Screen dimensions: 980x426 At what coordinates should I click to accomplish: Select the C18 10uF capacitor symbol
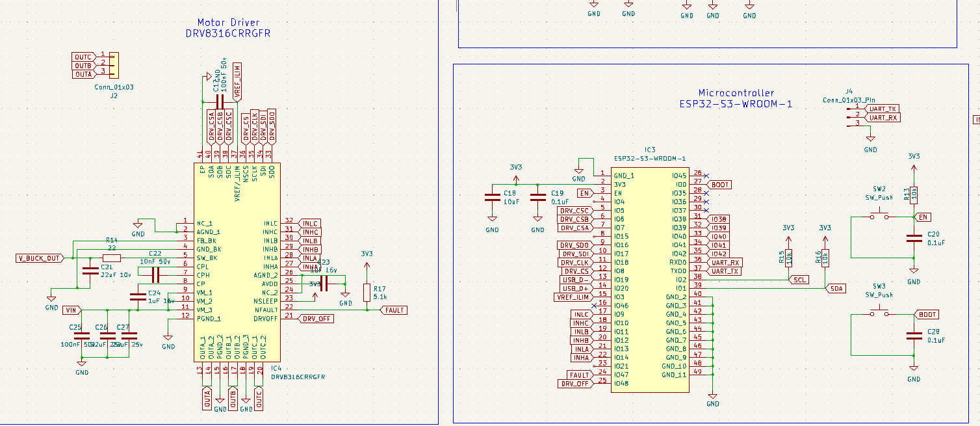click(492, 198)
